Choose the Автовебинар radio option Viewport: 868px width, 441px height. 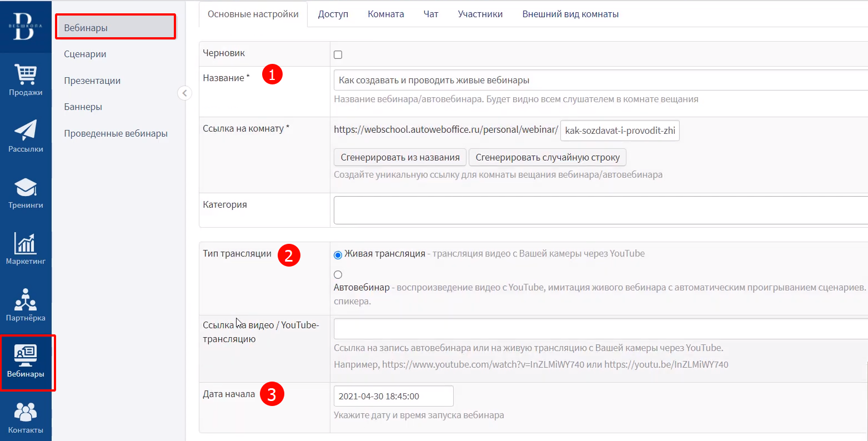click(338, 274)
